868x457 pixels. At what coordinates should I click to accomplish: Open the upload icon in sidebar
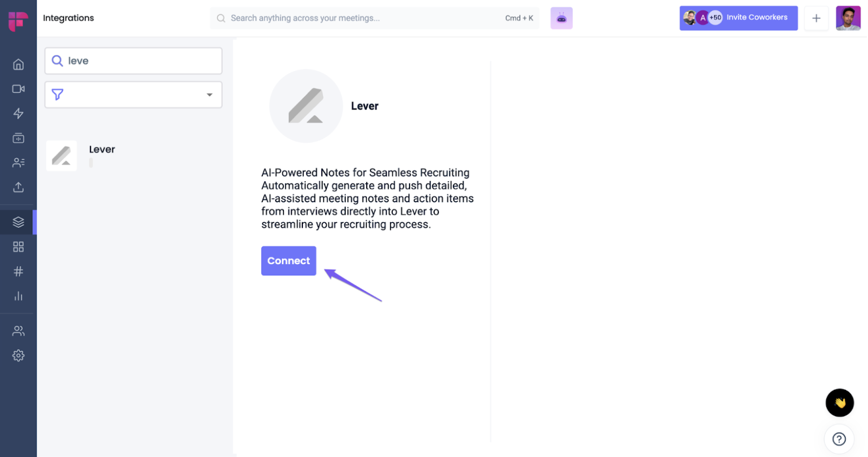point(18,187)
